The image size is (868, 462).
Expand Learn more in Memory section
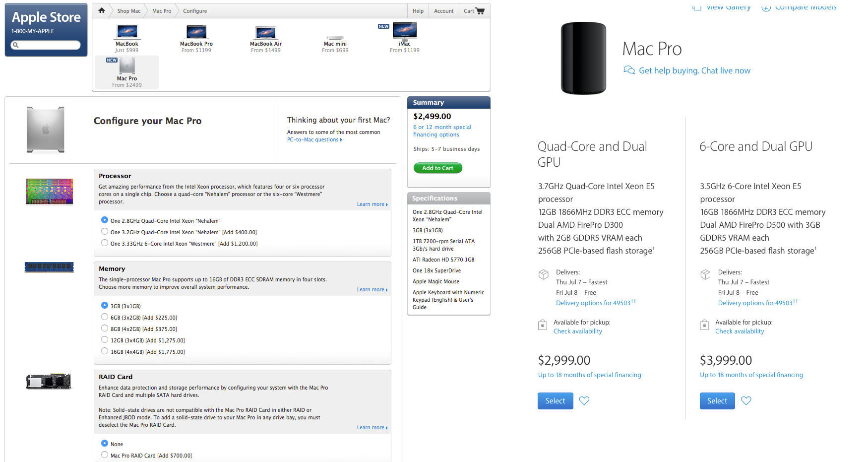tap(372, 289)
